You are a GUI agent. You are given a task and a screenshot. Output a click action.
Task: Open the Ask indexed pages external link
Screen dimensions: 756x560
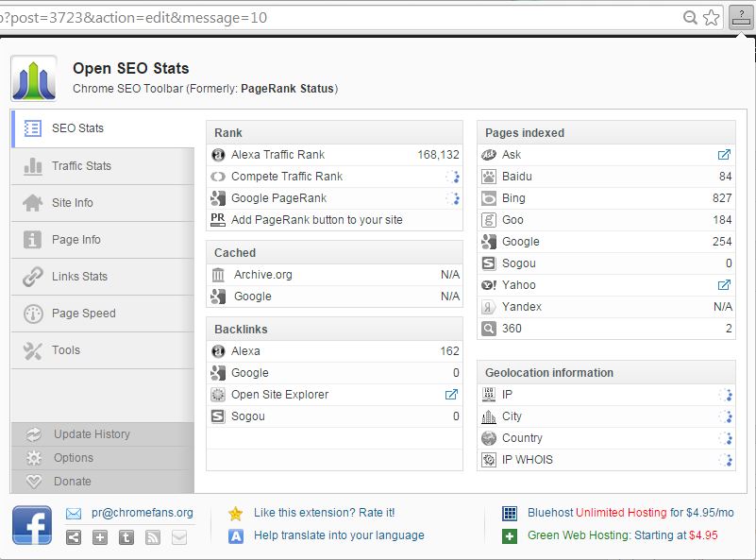[x=724, y=155]
